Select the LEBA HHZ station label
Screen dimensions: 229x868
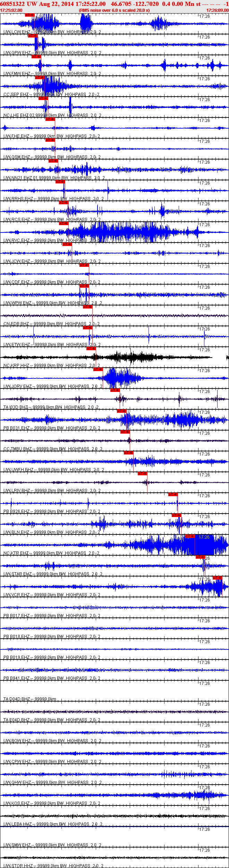pos(53,824)
